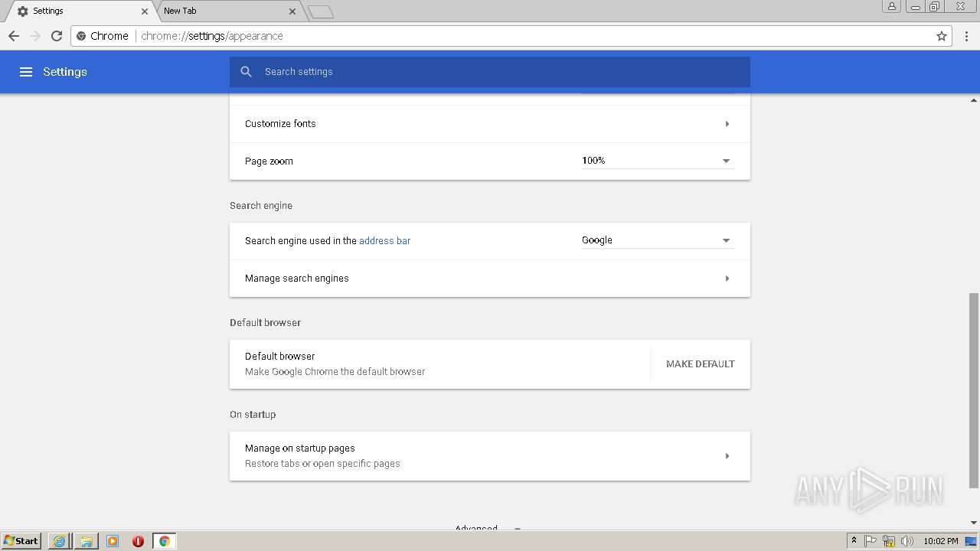The height and width of the screenshot is (551, 980).
Task: Click the Chrome taskbar icon
Action: pyautogui.click(x=164, y=541)
